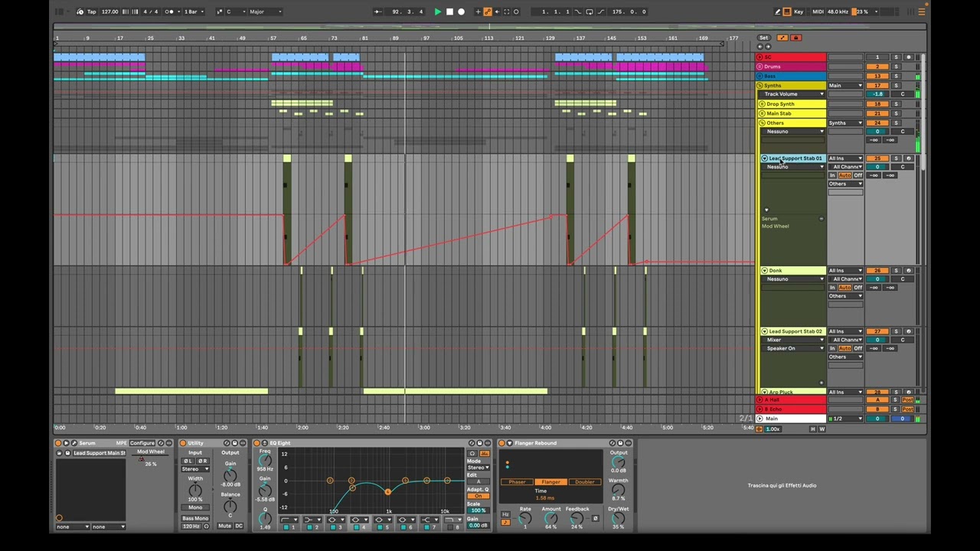This screenshot has height=551, width=980.
Task: Select EQ Eight band 4 filter point
Action: click(387, 492)
